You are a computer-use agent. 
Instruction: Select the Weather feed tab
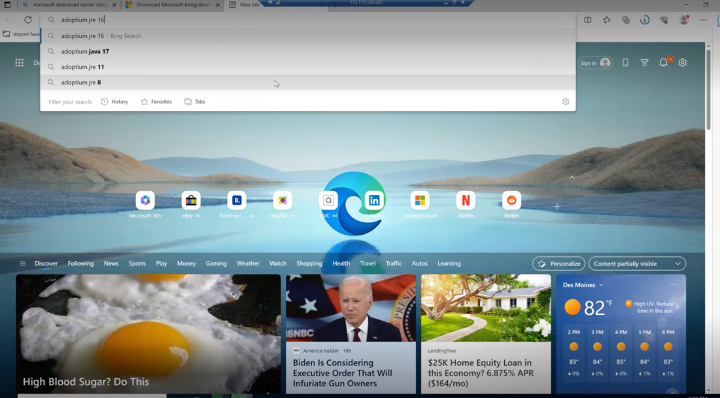coord(248,263)
